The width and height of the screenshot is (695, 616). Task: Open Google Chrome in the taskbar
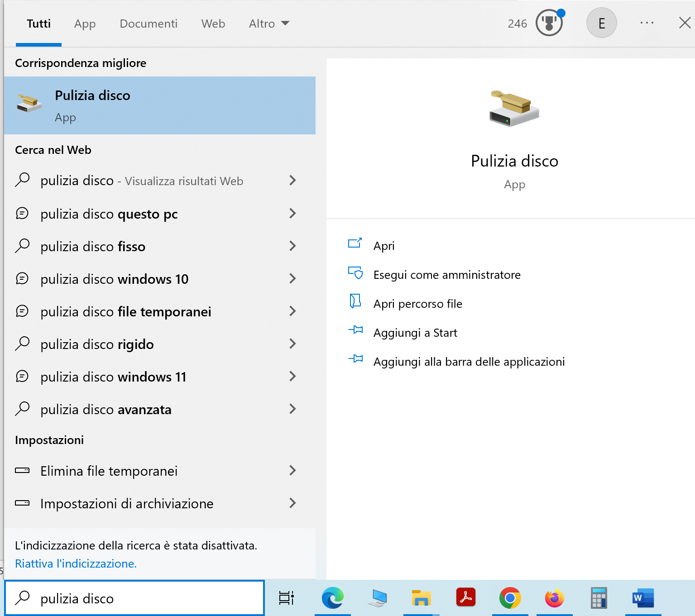510,598
